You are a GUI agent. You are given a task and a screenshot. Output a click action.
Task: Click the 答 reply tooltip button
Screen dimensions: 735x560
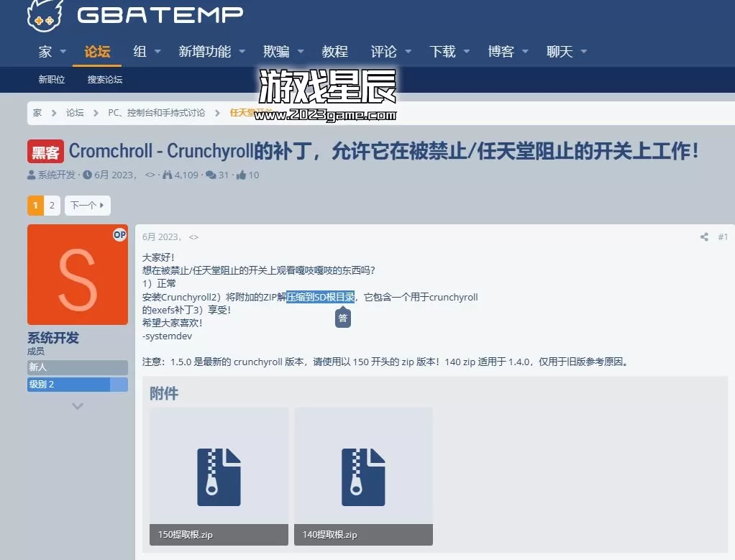click(x=343, y=317)
